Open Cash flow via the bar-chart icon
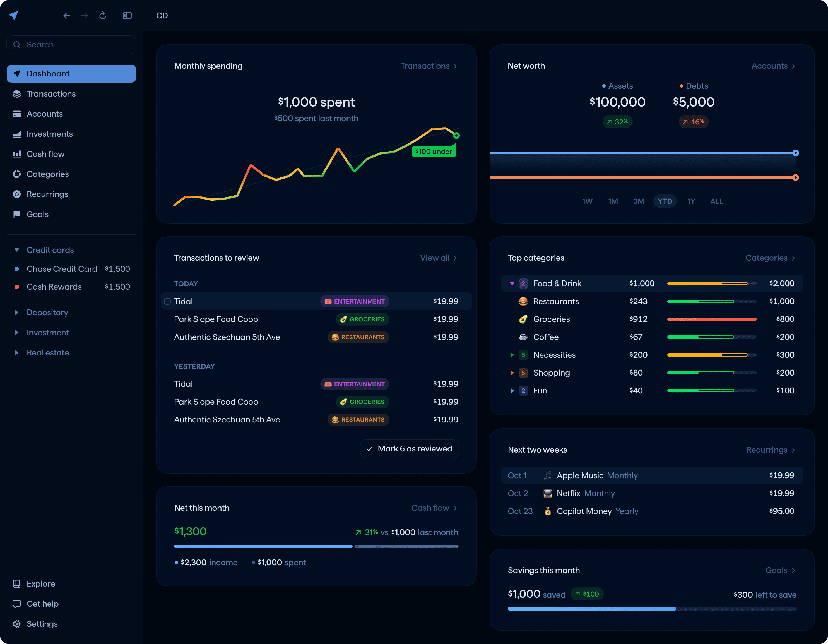Image resolution: width=828 pixels, height=644 pixels. coord(17,154)
